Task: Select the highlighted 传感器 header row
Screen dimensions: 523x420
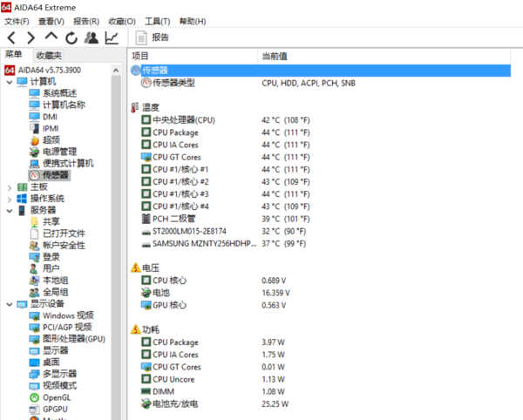Action: click(x=321, y=71)
